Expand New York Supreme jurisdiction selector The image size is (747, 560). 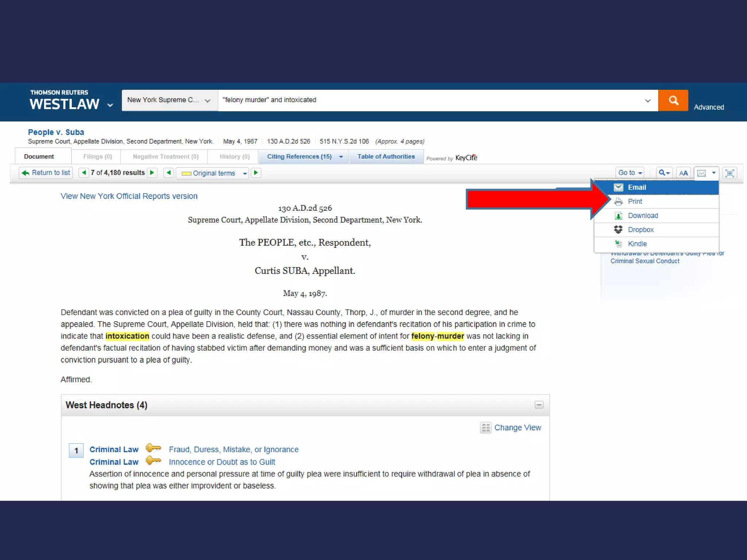[x=170, y=100]
